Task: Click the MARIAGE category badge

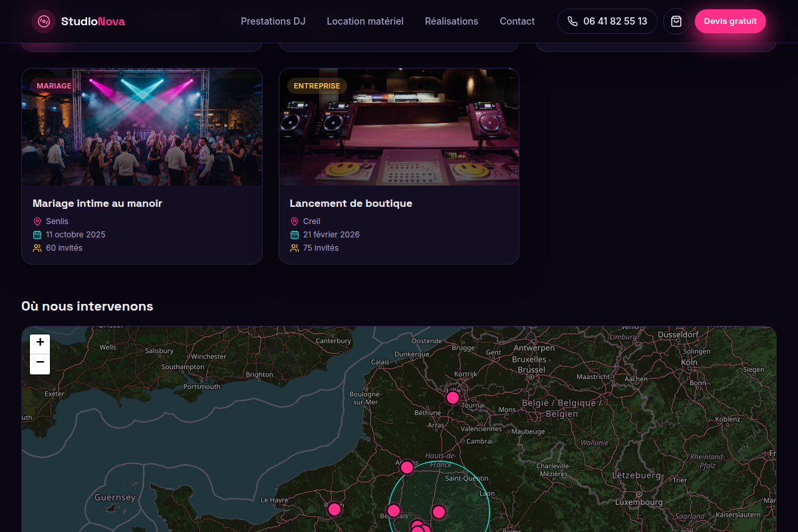Action: click(x=54, y=86)
